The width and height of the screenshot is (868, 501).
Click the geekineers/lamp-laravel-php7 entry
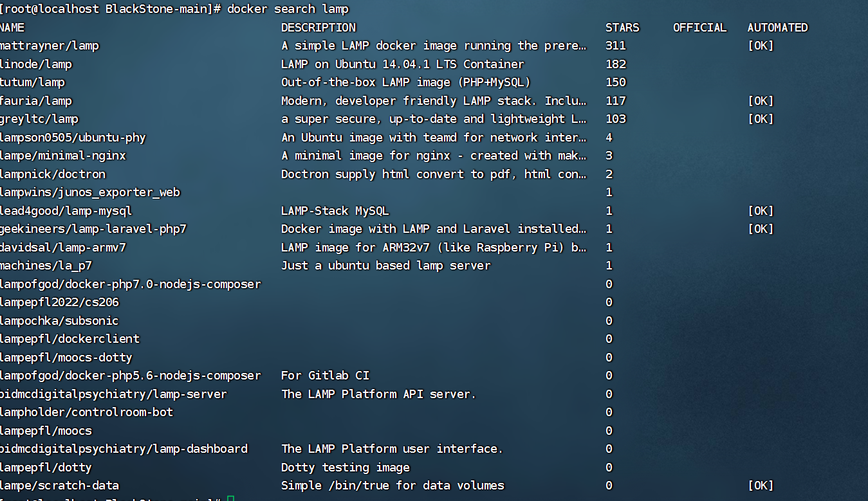pos(93,229)
